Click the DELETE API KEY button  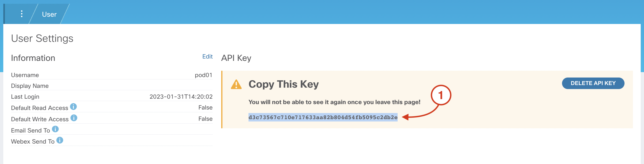593,83
